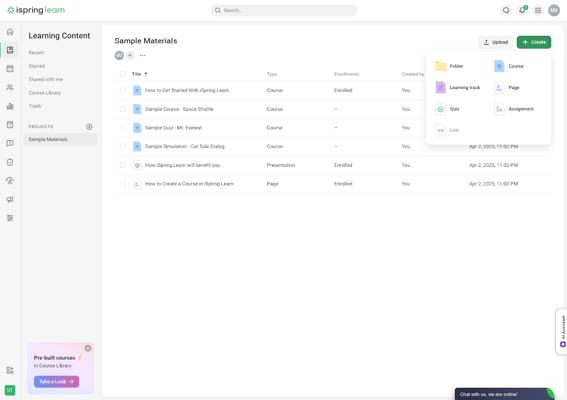
Task: Check the How to Get Started row checkbox
Action: pyautogui.click(x=123, y=90)
